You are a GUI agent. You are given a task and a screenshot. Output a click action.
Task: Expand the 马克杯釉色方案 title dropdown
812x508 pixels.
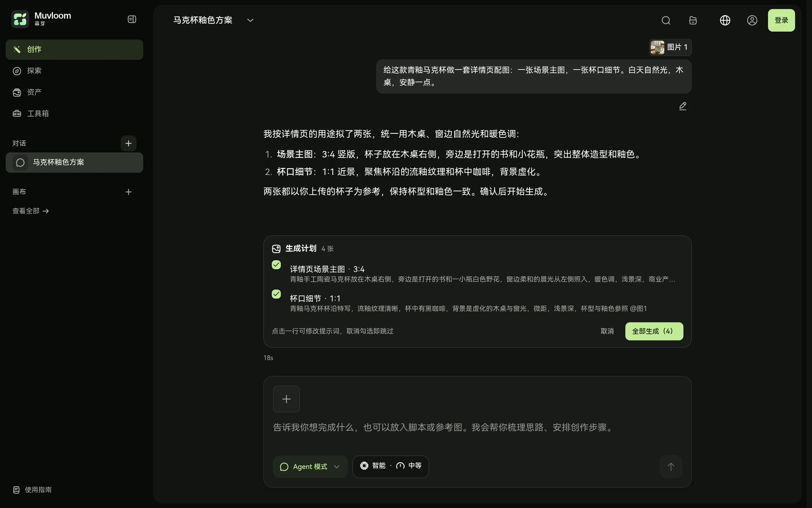click(250, 20)
